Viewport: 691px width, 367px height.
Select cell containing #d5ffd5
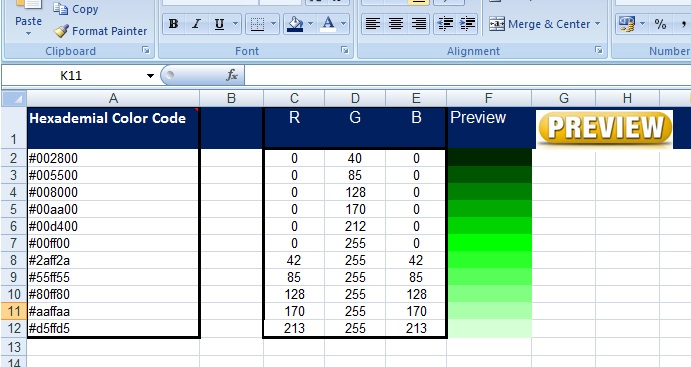113,328
